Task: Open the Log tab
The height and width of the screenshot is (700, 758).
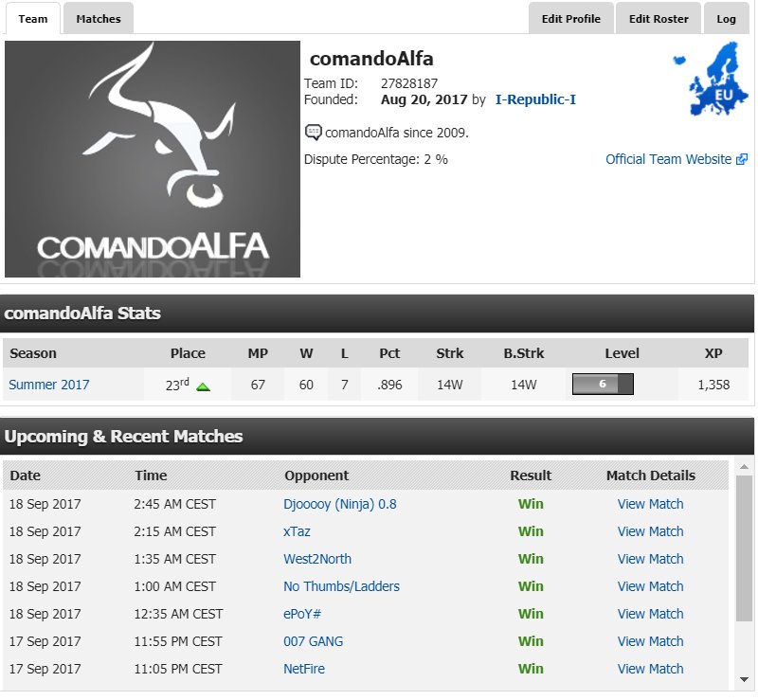Action: (x=726, y=19)
